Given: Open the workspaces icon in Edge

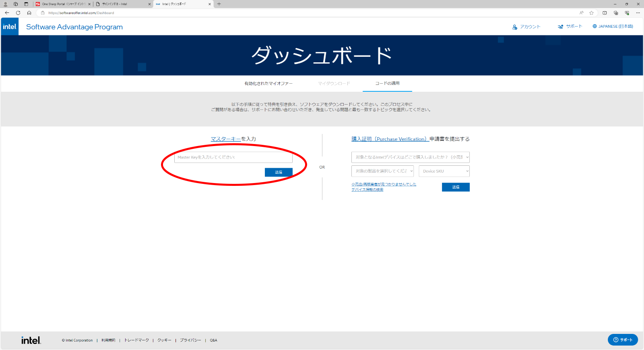Looking at the screenshot, I should [16, 4].
